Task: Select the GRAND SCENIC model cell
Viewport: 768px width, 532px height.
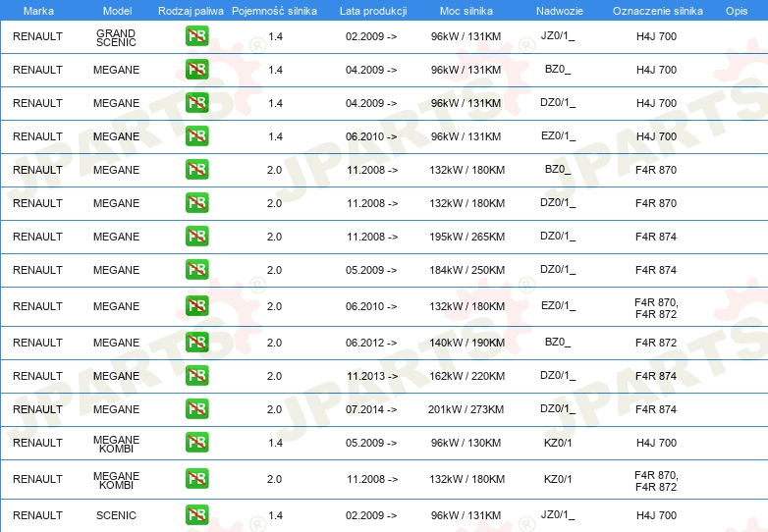Action: click(x=116, y=37)
